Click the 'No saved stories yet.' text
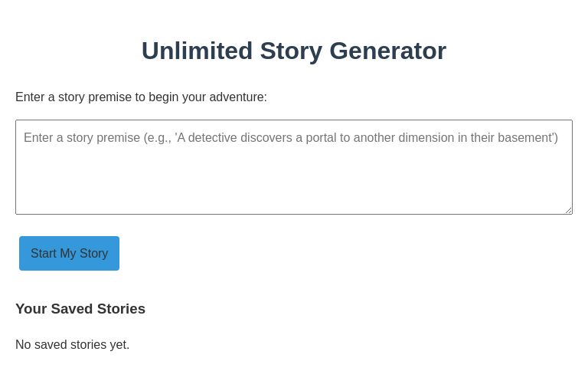 point(73,345)
